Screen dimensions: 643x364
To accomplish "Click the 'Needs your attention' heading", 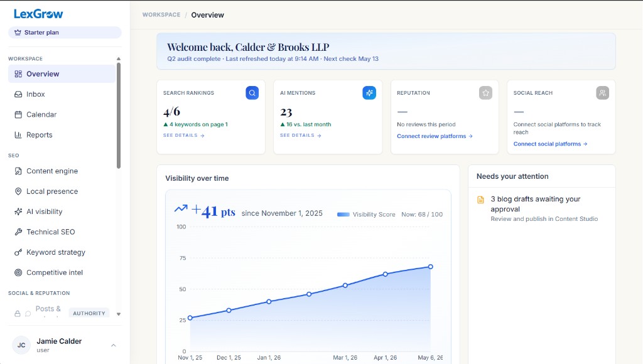I will point(512,176).
